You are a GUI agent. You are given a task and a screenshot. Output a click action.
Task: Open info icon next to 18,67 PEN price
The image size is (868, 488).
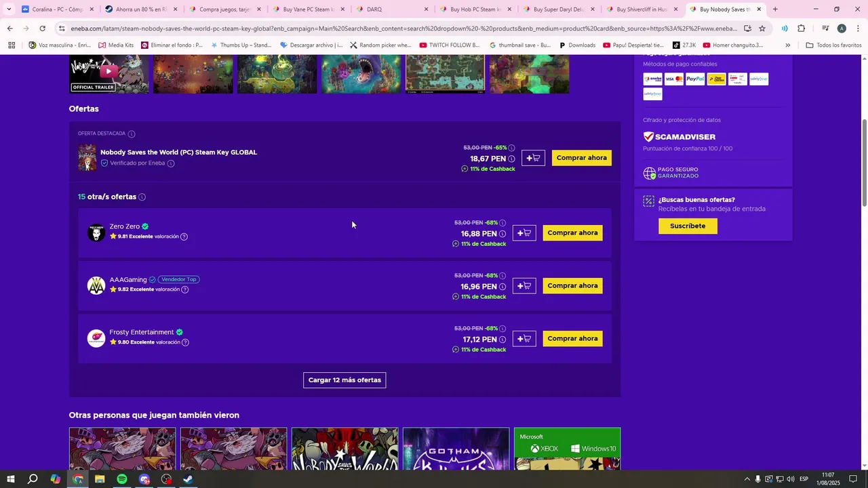511,159
